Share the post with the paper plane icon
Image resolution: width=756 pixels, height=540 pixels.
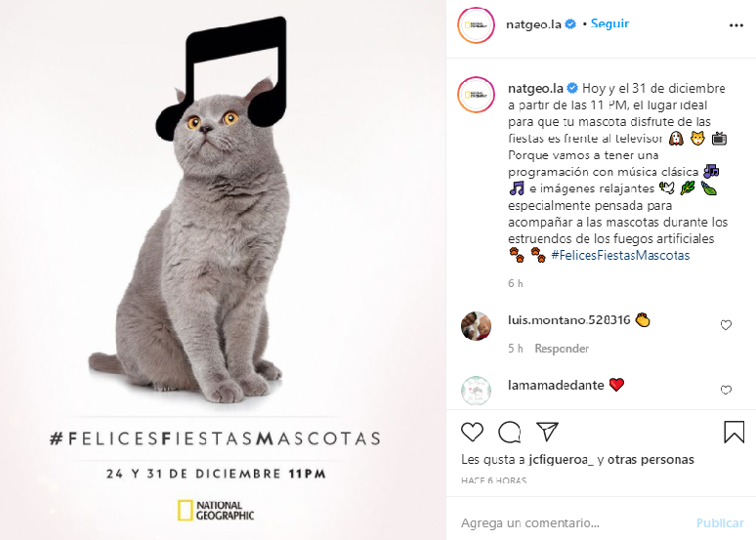tap(547, 432)
